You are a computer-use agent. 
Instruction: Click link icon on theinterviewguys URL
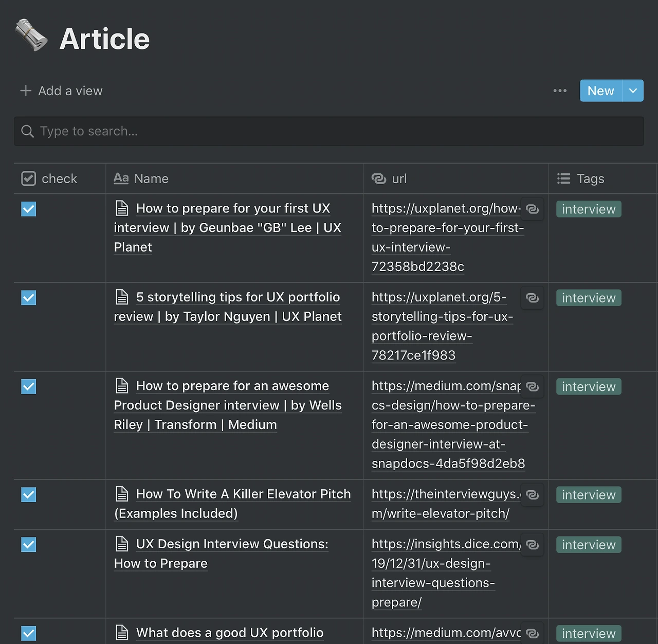(532, 495)
